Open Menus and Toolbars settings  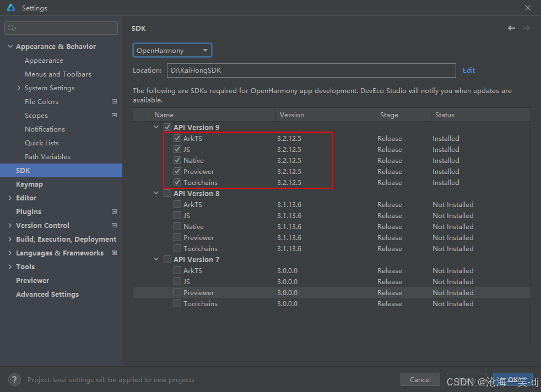pos(58,74)
